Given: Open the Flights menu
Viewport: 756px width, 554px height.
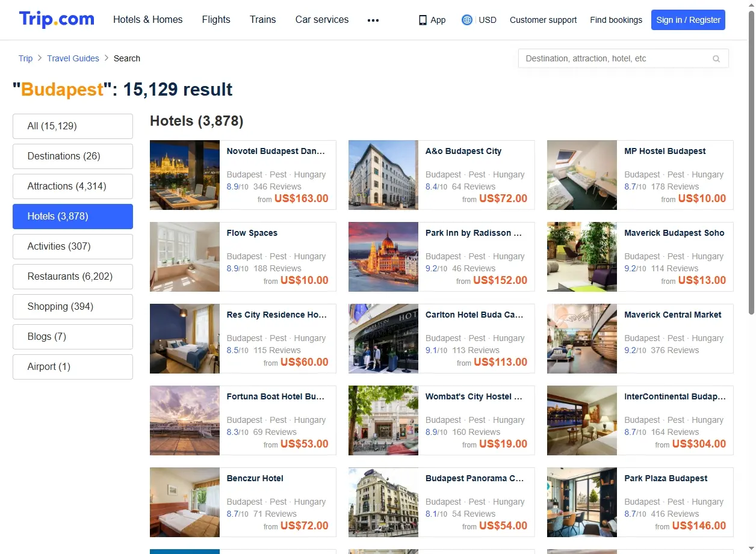Looking at the screenshot, I should pyautogui.click(x=216, y=19).
